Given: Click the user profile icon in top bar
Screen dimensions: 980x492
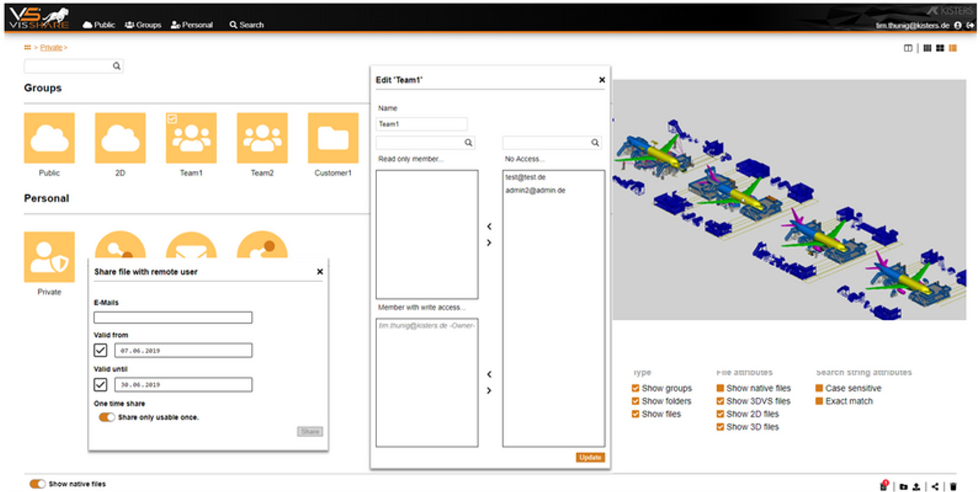Looking at the screenshot, I should 958,24.
